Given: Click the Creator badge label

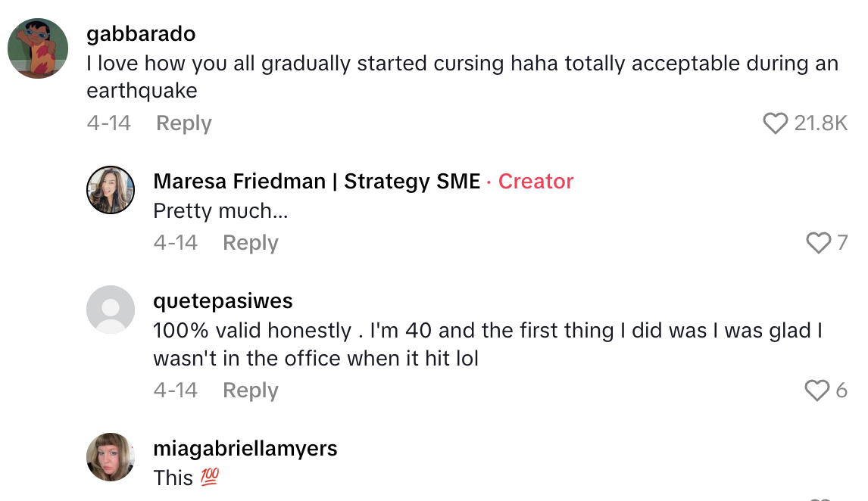Looking at the screenshot, I should [x=535, y=182].
